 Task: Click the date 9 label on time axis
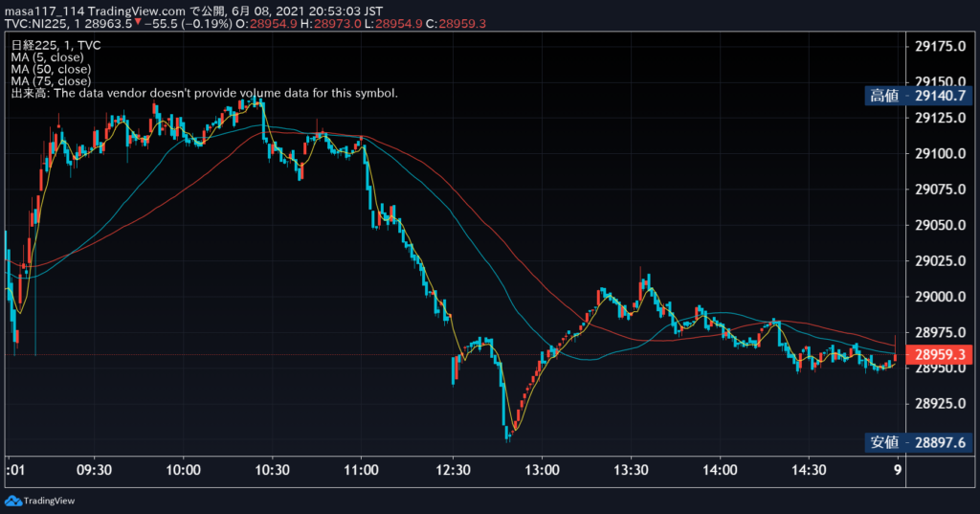click(898, 470)
